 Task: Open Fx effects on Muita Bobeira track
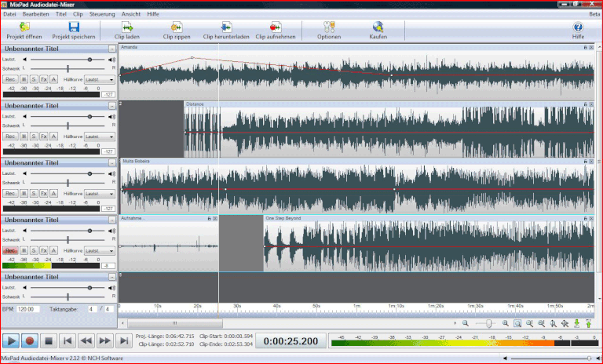(x=43, y=194)
